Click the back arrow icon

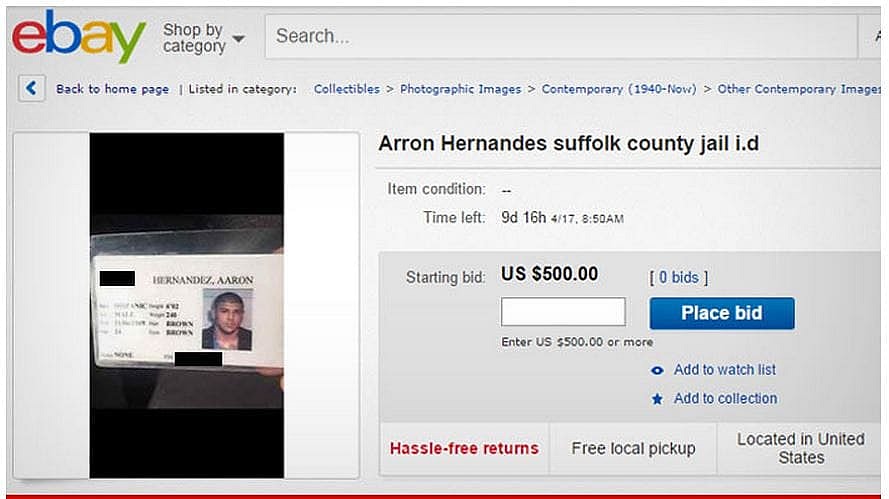pos(31,89)
